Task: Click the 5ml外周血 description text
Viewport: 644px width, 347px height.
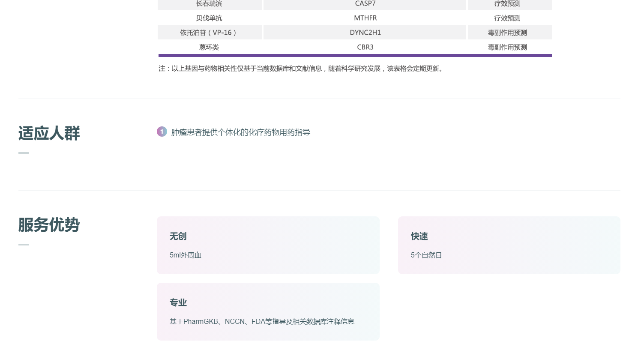Action: [186, 255]
